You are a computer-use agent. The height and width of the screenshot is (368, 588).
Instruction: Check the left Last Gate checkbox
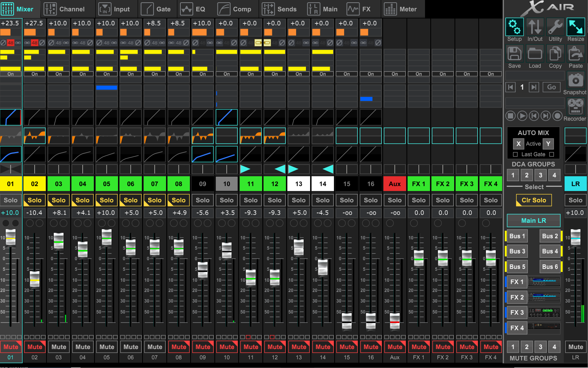click(515, 154)
